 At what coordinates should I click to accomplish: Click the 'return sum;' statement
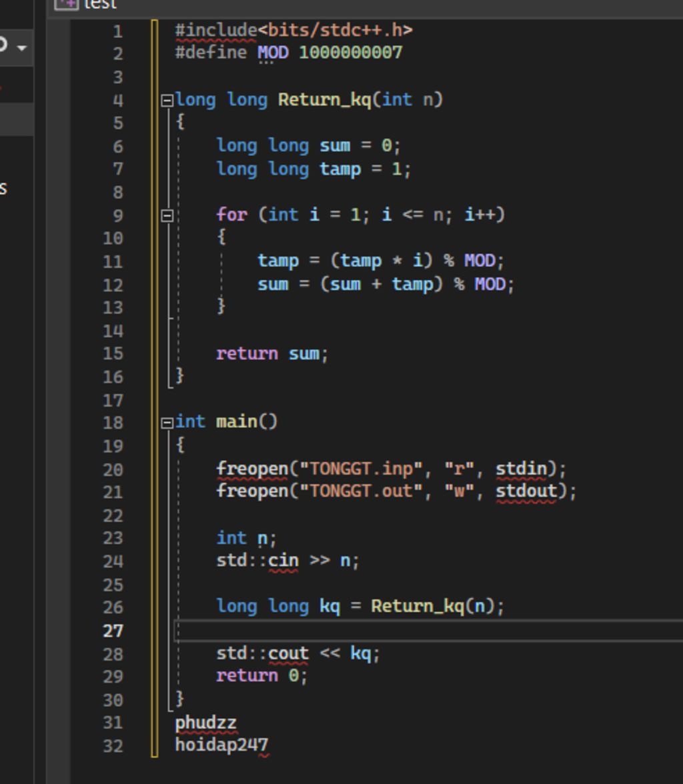(x=271, y=353)
